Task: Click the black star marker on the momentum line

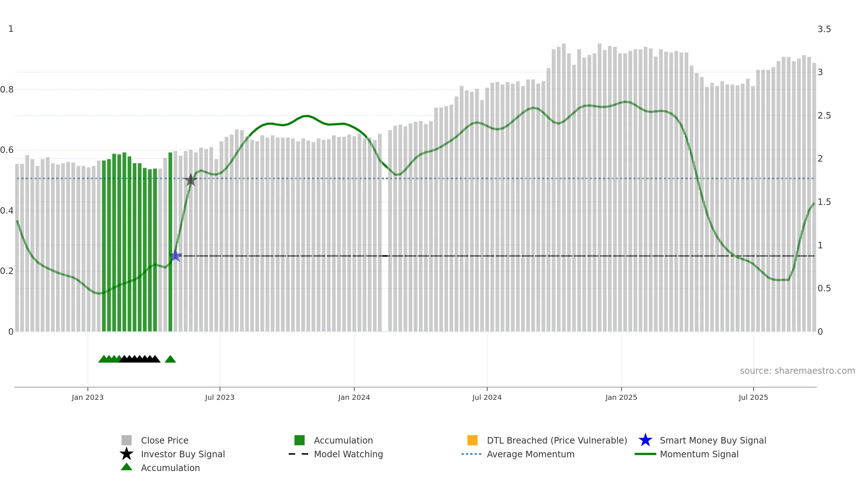Action: pos(191,180)
